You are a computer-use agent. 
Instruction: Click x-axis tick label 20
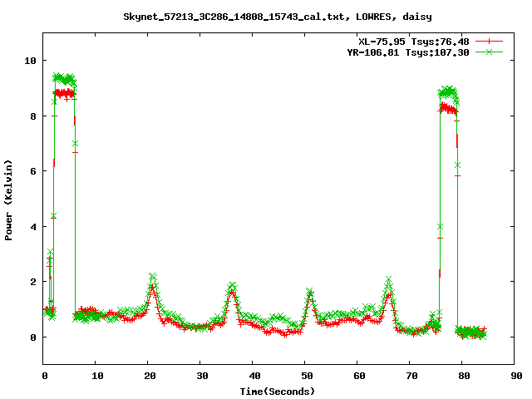pyautogui.click(x=150, y=376)
